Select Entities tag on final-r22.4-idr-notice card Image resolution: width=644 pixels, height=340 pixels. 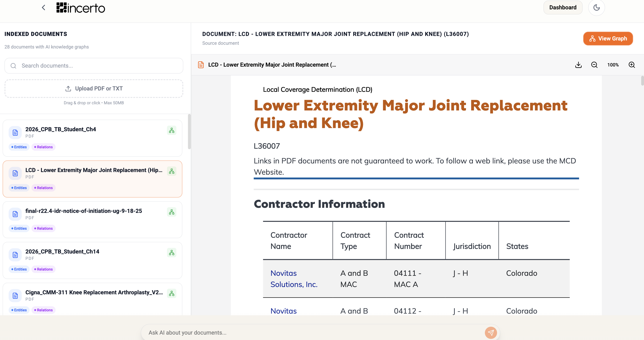pos(19,228)
